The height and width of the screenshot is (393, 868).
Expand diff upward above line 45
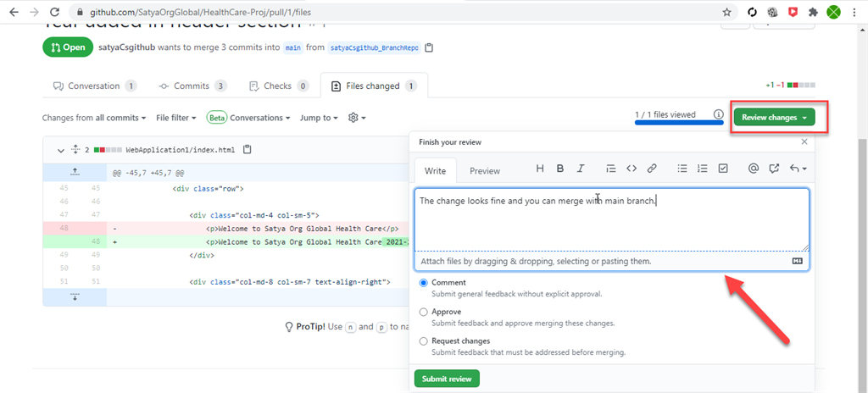(75, 172)
